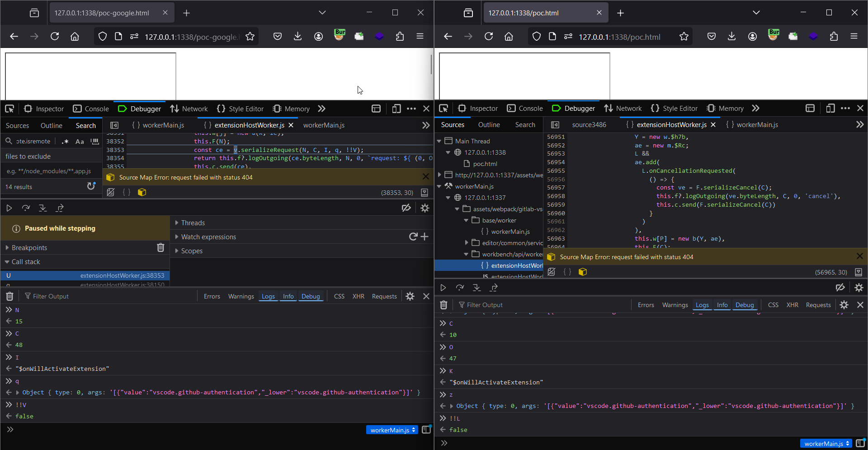Reload the right poc.html page
Viewport: 868px width, 450px height.
489,36
